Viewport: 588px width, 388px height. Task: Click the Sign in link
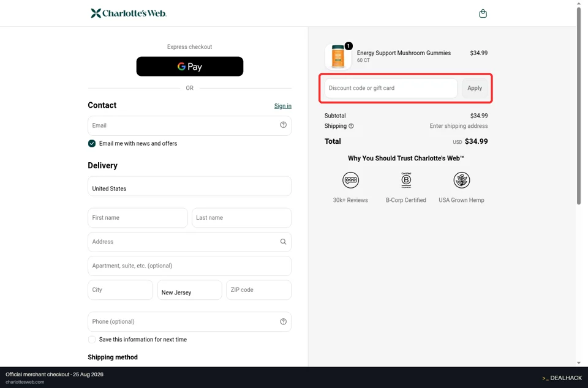pos(283,106)
